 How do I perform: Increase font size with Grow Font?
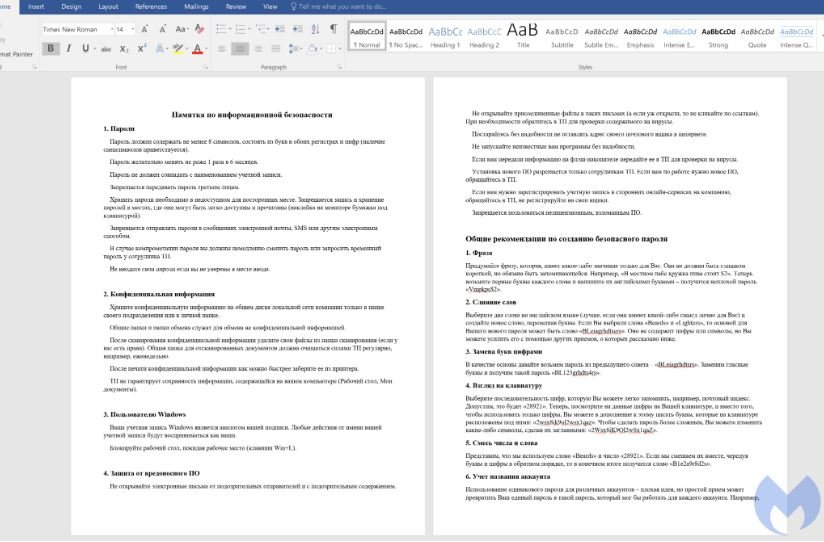145,29
